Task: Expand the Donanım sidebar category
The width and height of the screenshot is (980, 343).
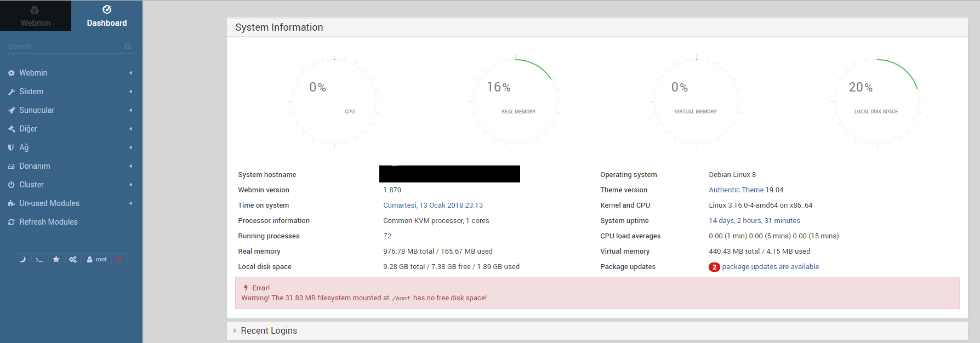Action: coord(35,166)
